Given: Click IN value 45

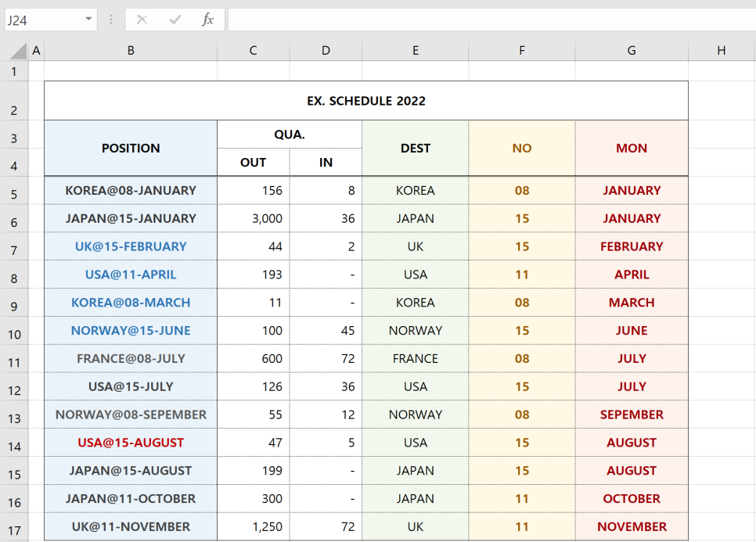Looking at the screenshot, I should pos(326,331).
